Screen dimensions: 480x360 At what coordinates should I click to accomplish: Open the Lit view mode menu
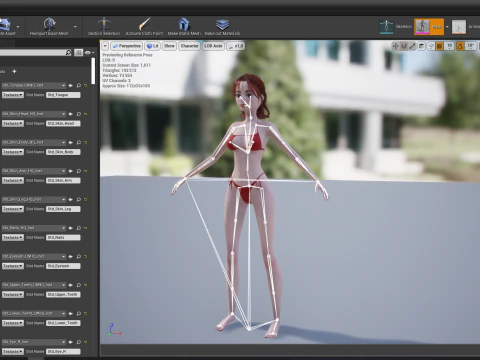coord(153,46)
